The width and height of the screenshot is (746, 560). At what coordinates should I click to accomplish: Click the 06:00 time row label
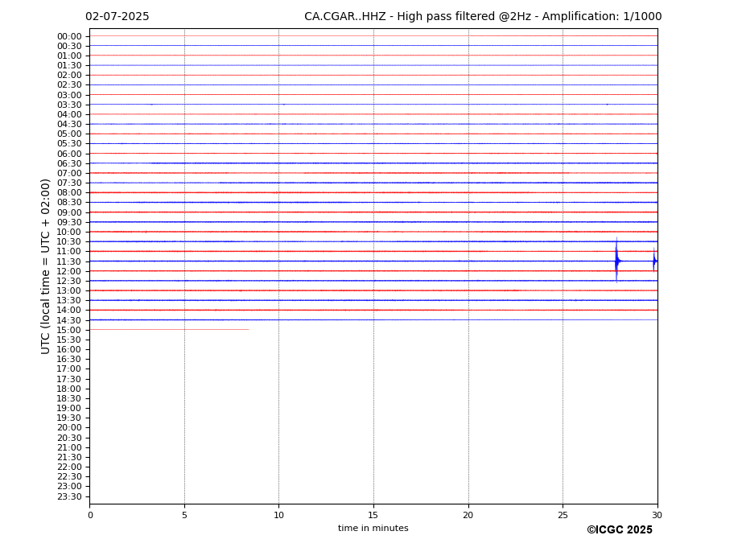[x=69, y=154]
